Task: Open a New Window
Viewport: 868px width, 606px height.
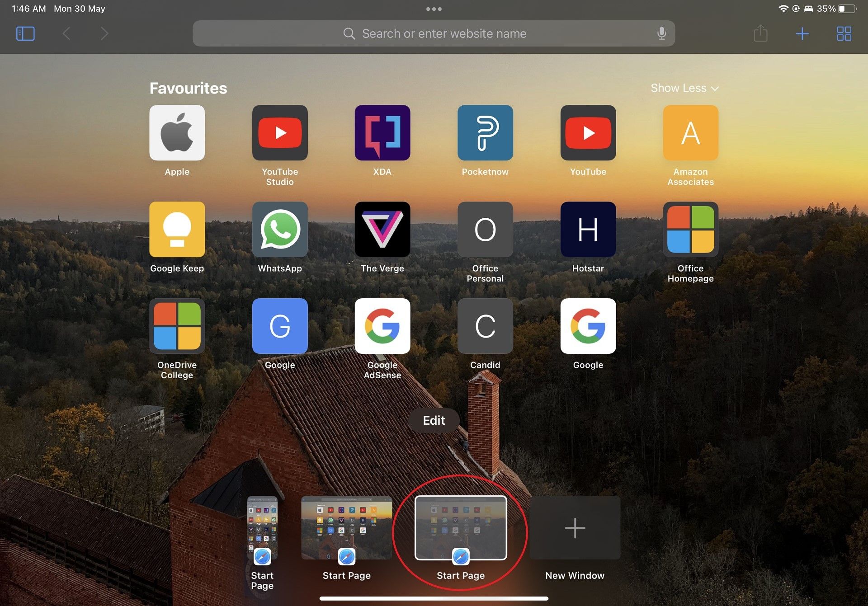Action: click(x=575, y=528)
